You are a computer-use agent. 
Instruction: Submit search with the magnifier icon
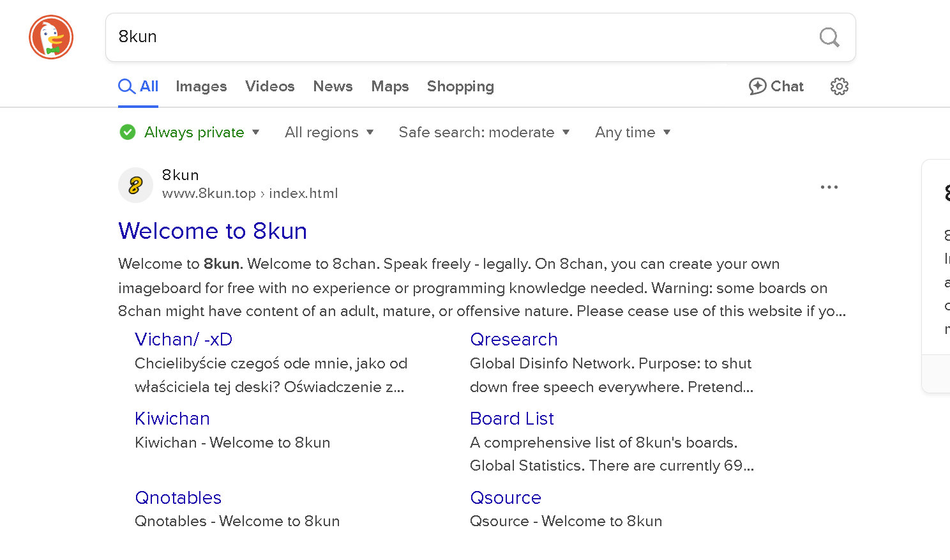coord(829,37)
